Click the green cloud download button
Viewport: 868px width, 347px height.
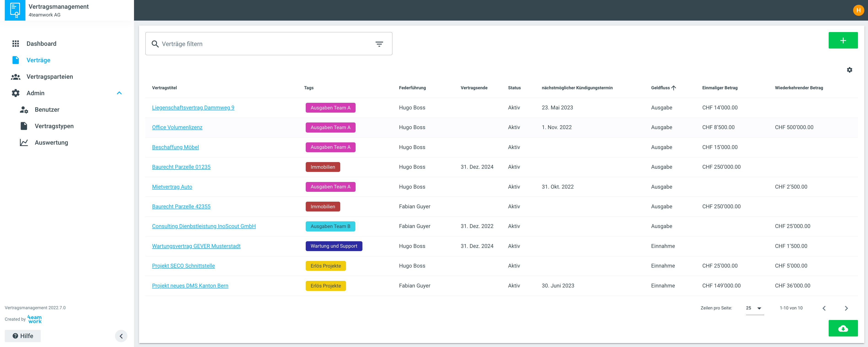[843, 328]
